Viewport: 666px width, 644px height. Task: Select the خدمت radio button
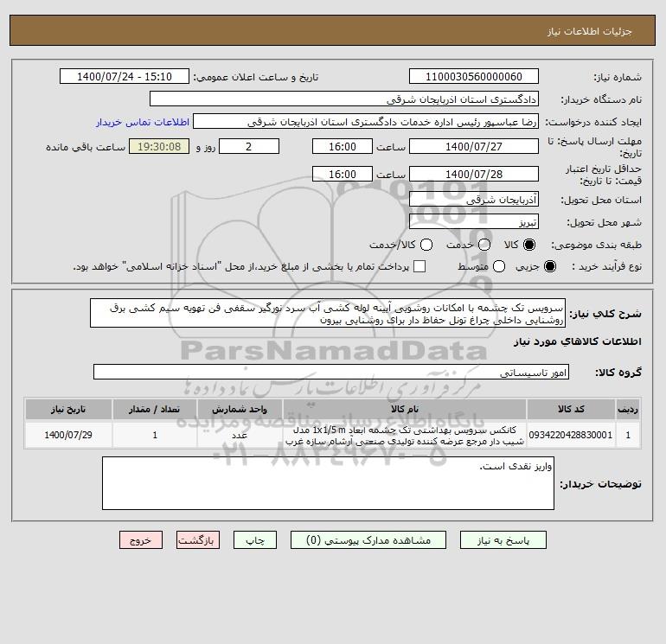coord(484,245)
